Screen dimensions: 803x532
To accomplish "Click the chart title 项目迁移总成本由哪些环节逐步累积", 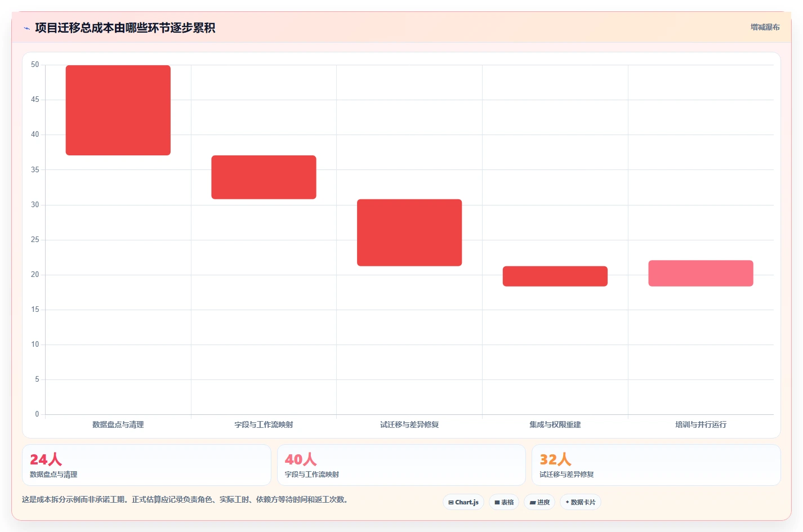I will (125, 28).
